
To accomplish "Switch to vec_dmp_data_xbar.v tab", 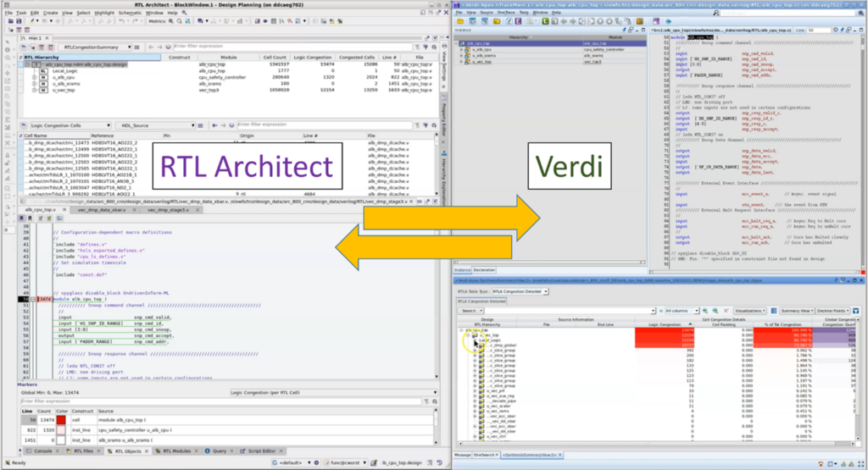I will point(102,210).
